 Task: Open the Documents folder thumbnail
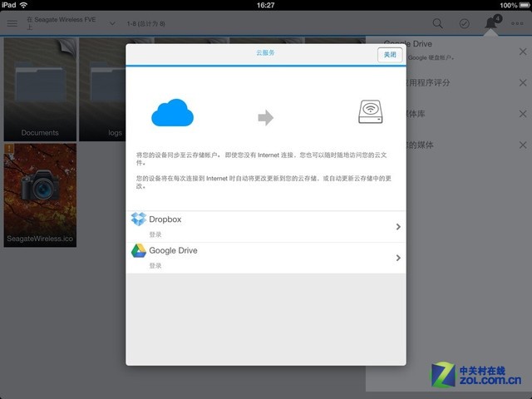click(40, 89)
